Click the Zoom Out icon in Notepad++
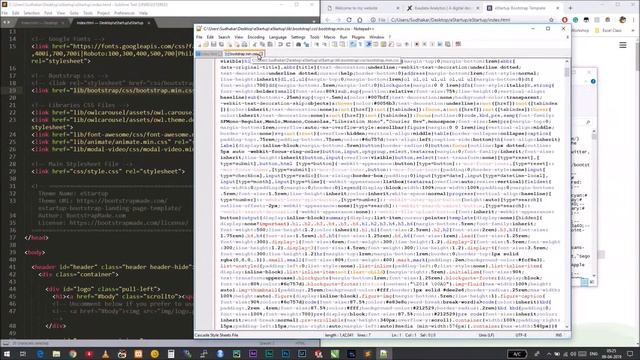640x360 pixels. click(x=324, y=44)
